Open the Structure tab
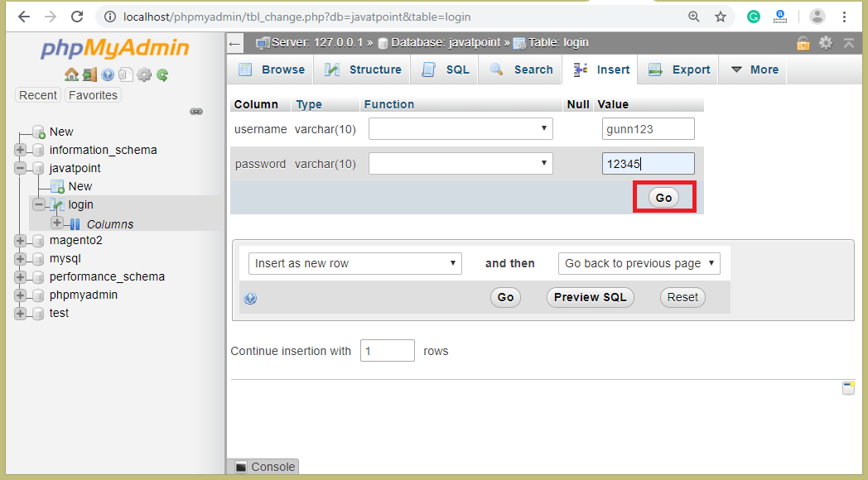The width and height of the screenshot is (868, 480). (x=374, y=70)
